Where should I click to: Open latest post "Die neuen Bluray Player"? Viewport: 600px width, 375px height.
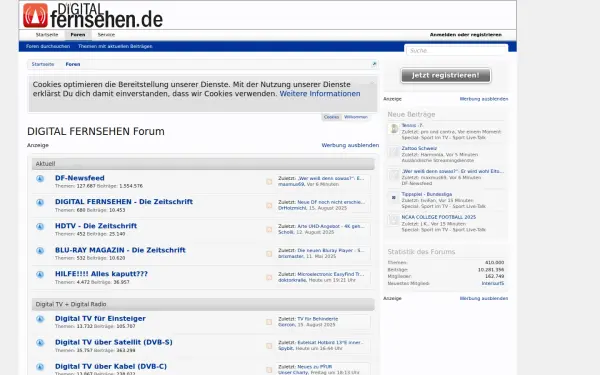pos(331,250)
